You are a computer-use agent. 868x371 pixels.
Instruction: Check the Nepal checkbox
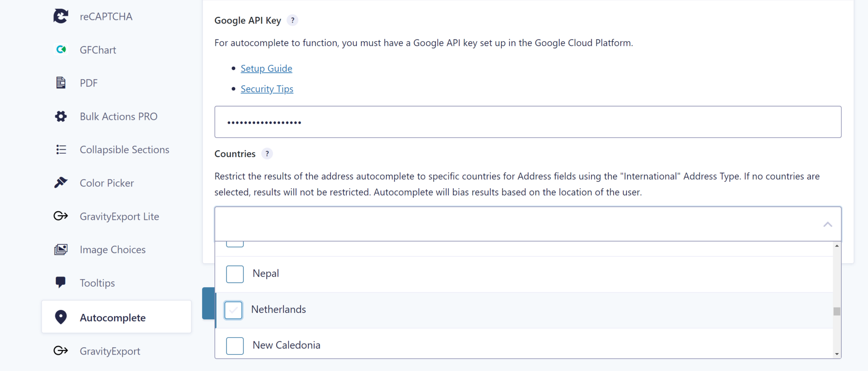point(235,274)
